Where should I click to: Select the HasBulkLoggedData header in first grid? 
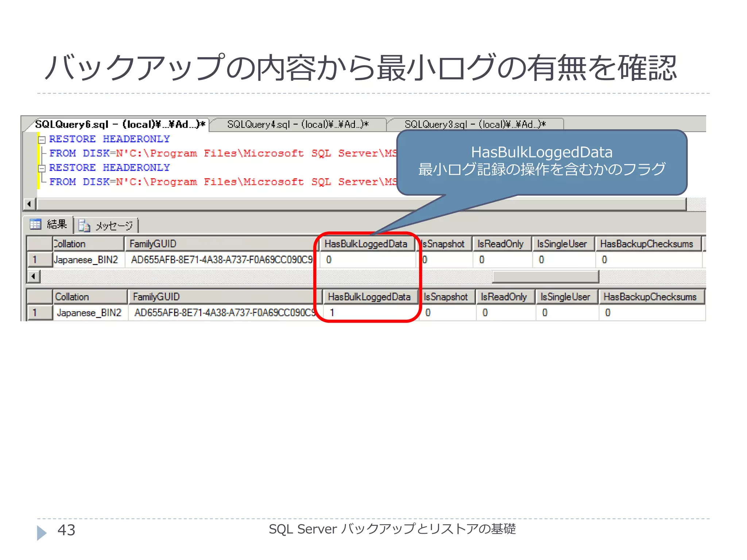click(x=367, y=244)
